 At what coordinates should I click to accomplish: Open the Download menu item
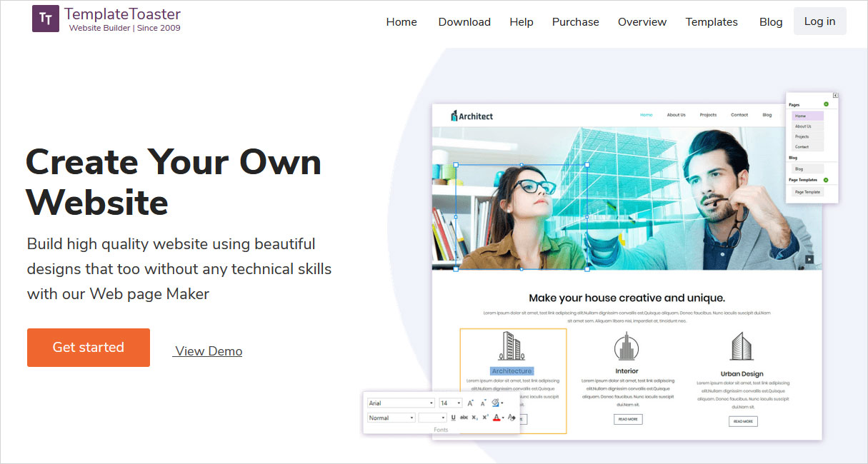464,22
